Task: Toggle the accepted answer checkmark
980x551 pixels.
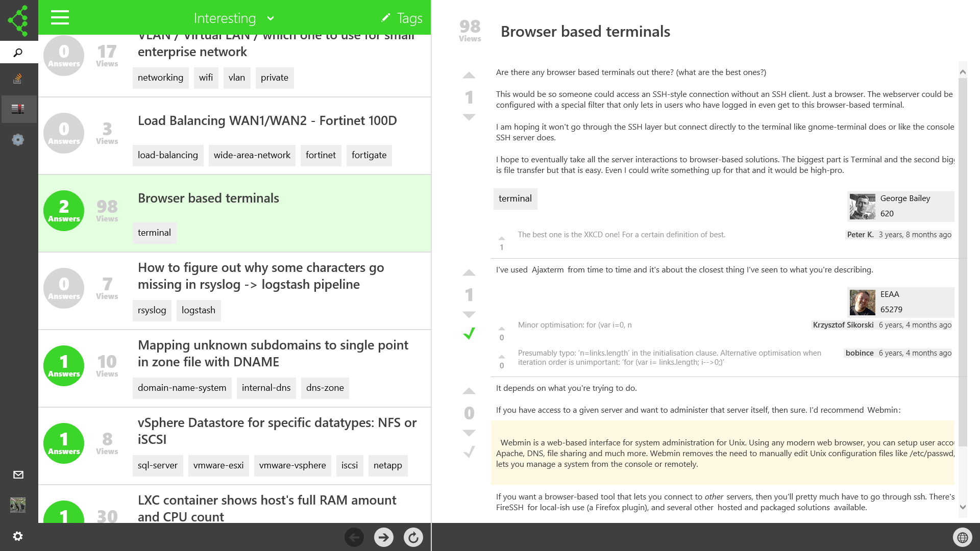Action: [x=469, y=334]
